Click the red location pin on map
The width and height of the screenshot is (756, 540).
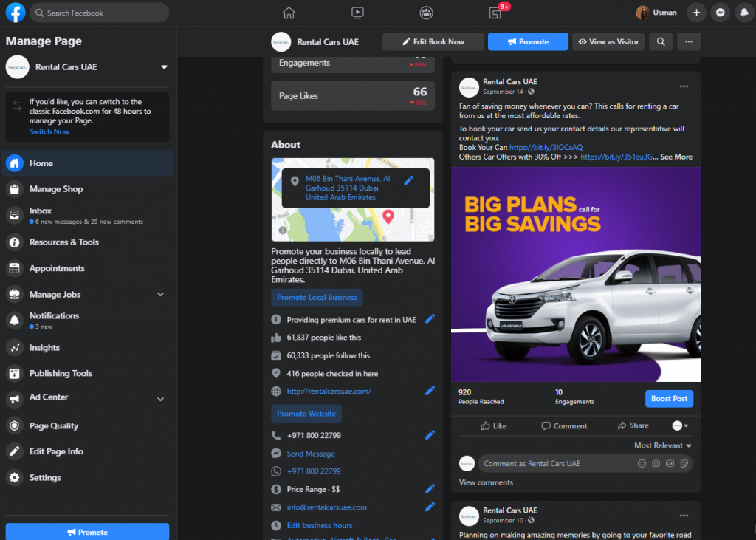point(388,216)
